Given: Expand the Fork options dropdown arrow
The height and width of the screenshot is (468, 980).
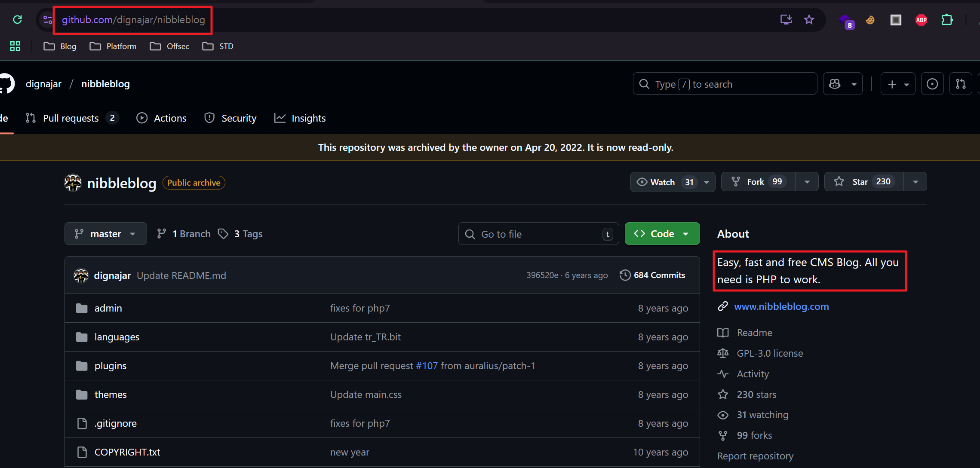Looking at the screenshot, I should [x=807, y=182].
